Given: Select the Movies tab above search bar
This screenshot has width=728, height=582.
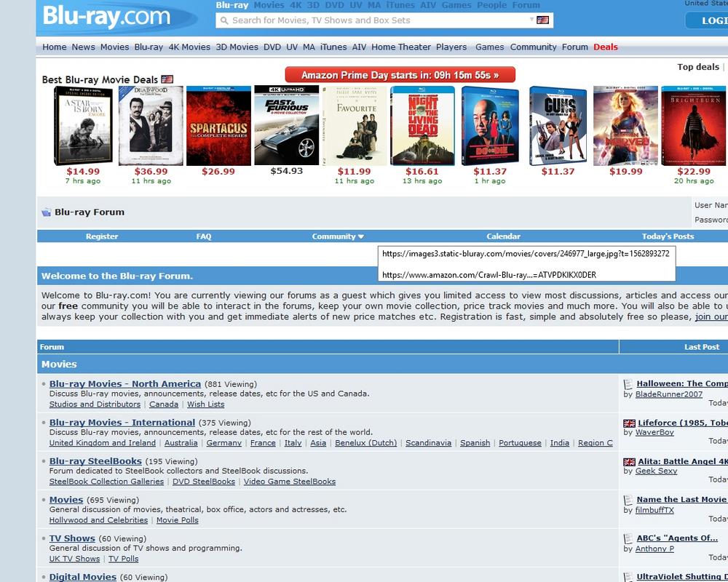Looking at the screenshot, I should click(269, 5).
